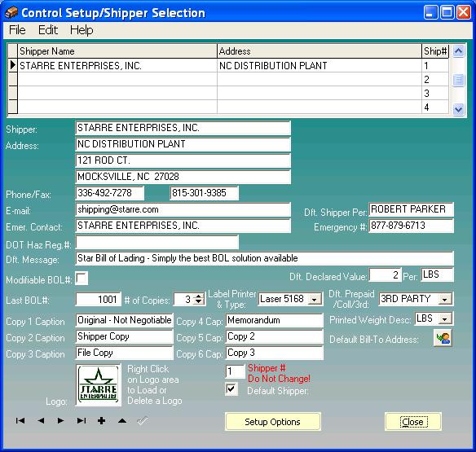Click Dft. Shipper Per field ROBERT PARKER

(412, 209)
